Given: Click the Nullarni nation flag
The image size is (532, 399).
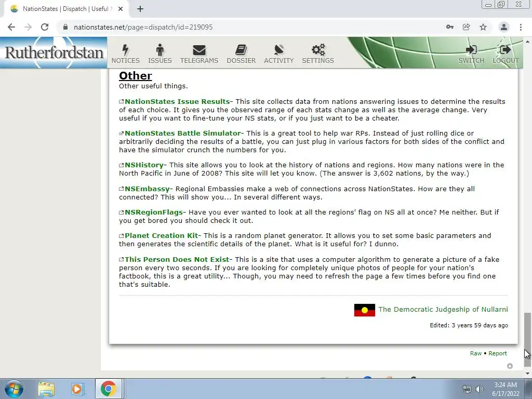Looking at the screenshot, I should tap(364, 310).
